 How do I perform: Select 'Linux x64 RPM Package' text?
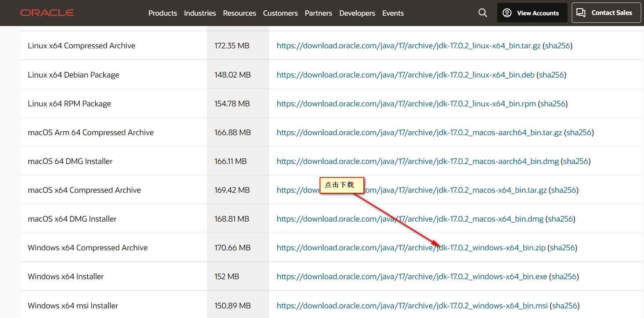69,104
